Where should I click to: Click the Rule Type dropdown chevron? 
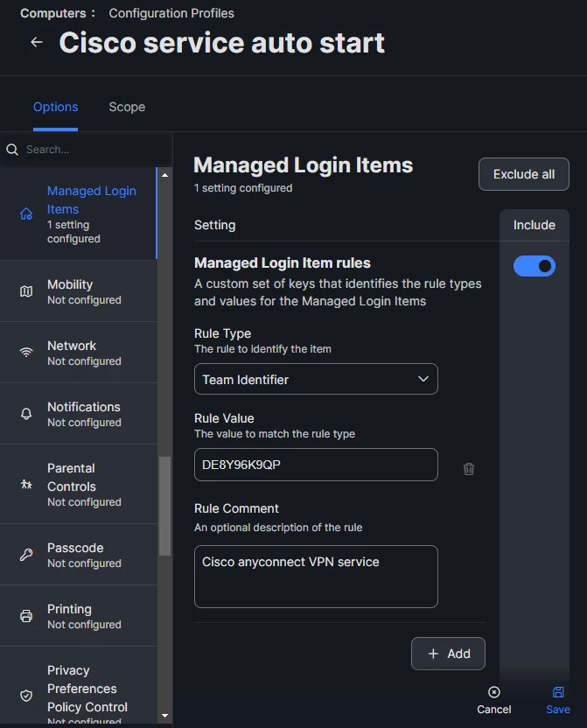(x=423, y=379)
